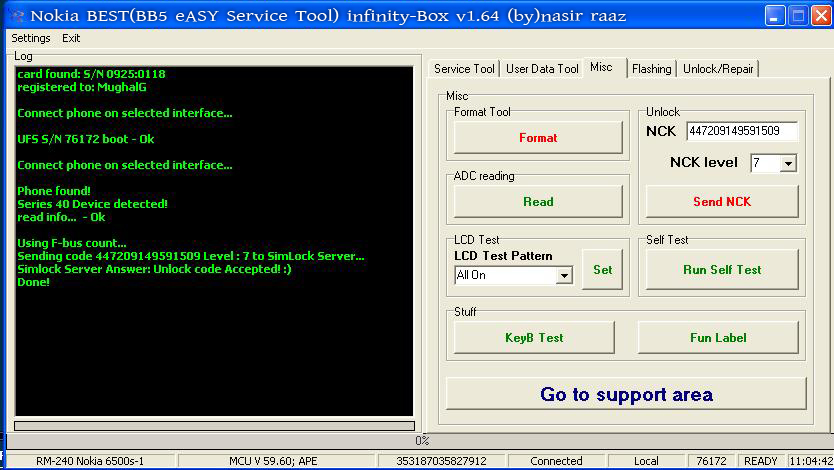Switch to the User Data Tool tab
This screenshot has width=834, height=470.
point(542,69)
